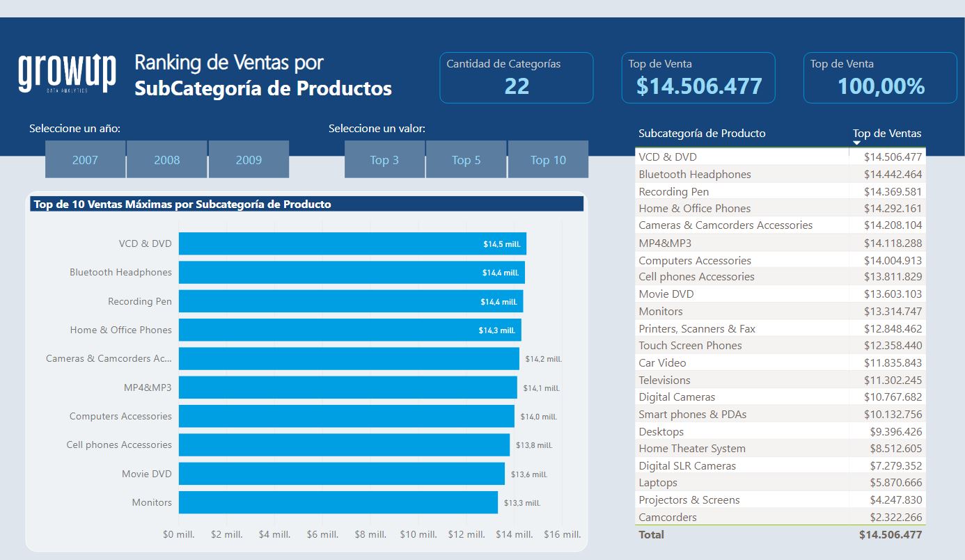Select Smart phones & PDAs row
Viewport: 965px width, 560px height.
tap(780, 414)
